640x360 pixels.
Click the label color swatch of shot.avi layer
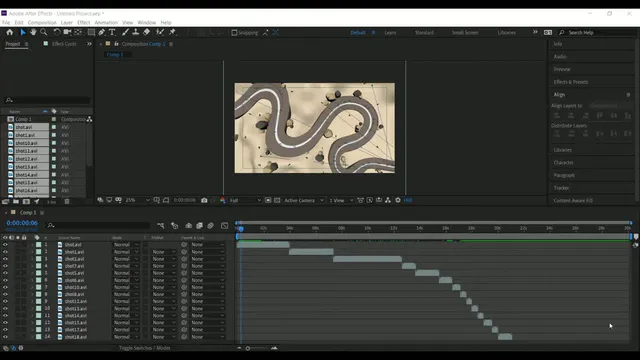click(x=38, y=245)
